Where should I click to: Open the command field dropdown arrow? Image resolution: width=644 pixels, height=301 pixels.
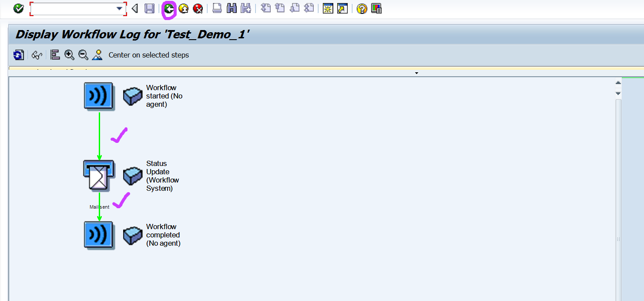click(119, 9)
